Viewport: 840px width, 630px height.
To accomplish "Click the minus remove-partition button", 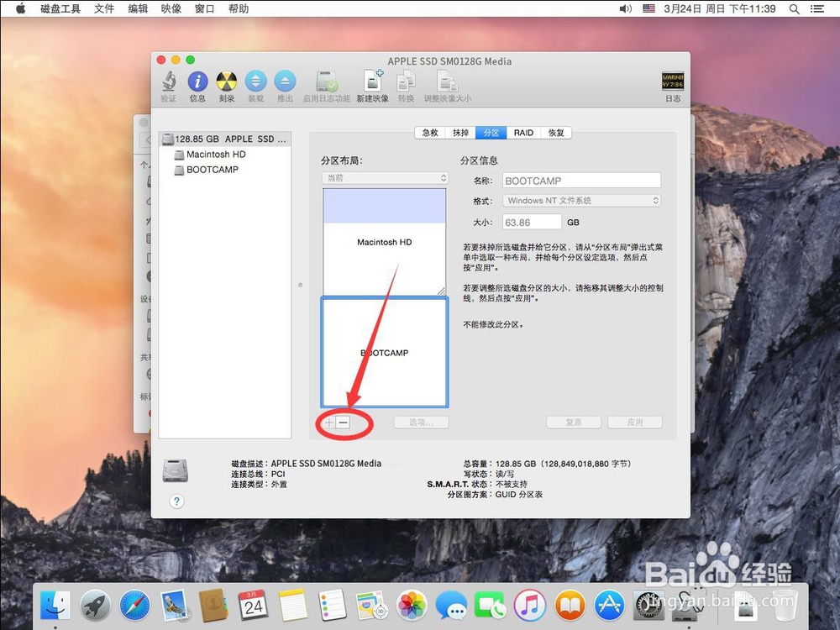I will click(x=344, y=423).
